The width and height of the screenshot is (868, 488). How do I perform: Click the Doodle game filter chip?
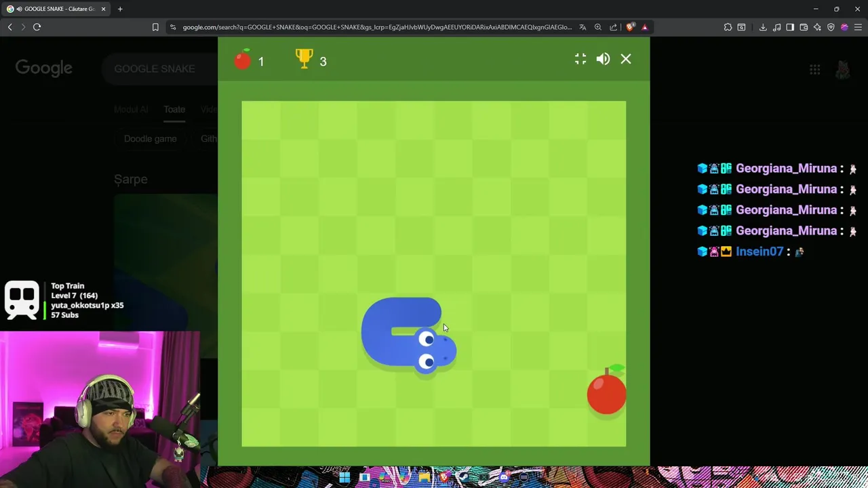tap(151, 138)
